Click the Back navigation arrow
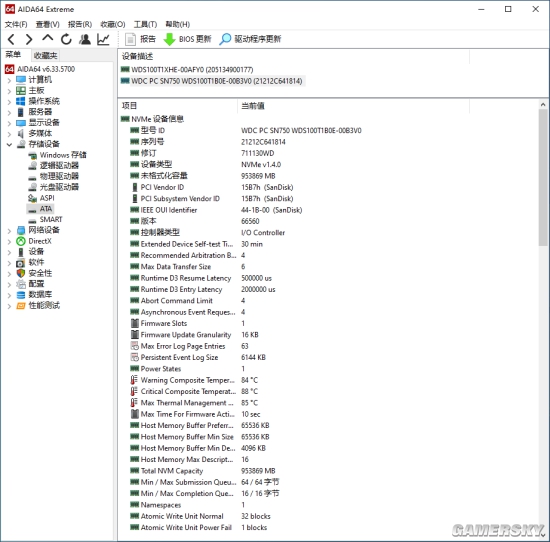Screen dimensions: 550x542 point(11,39)
